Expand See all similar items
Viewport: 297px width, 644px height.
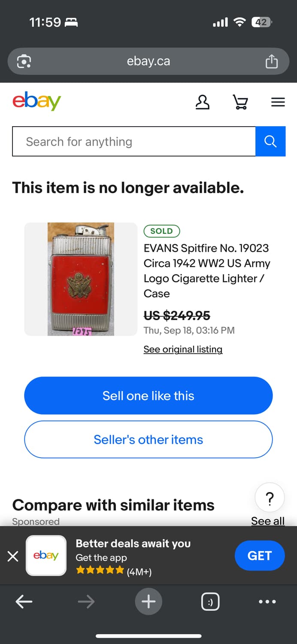(x=268, y=521)
